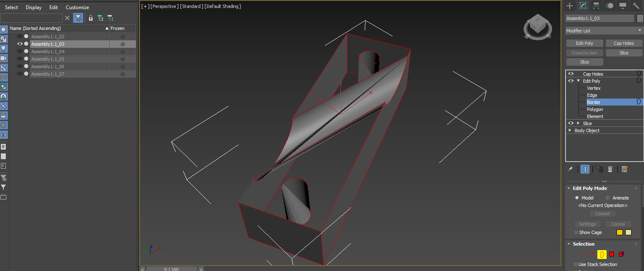The image size is (644, 271).
Task: Switch to the Modify command panel tab
Action: [583, 5]
